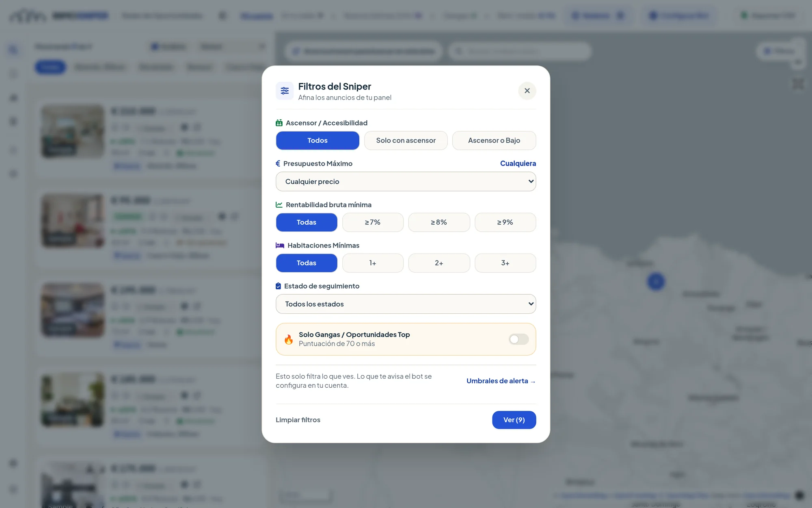The image size is (812, 508).
Task: Set minimum rooms to 1+
Action: click(373, 263)
